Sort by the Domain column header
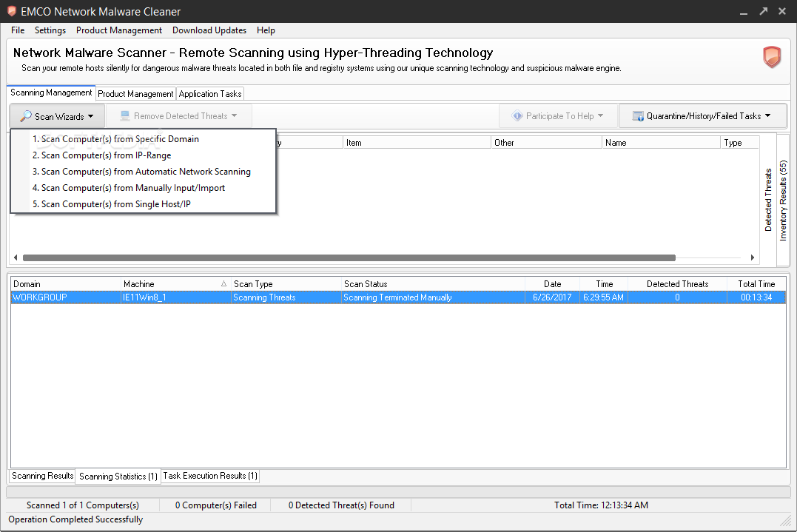The height and width of the screenshot is (532, 797). [x=66, y=284]
